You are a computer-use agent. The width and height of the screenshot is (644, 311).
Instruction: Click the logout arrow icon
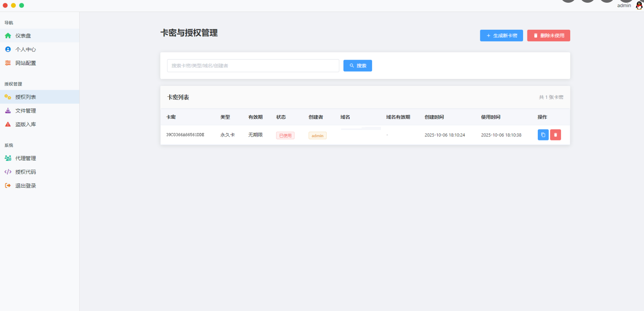(8, 186)
